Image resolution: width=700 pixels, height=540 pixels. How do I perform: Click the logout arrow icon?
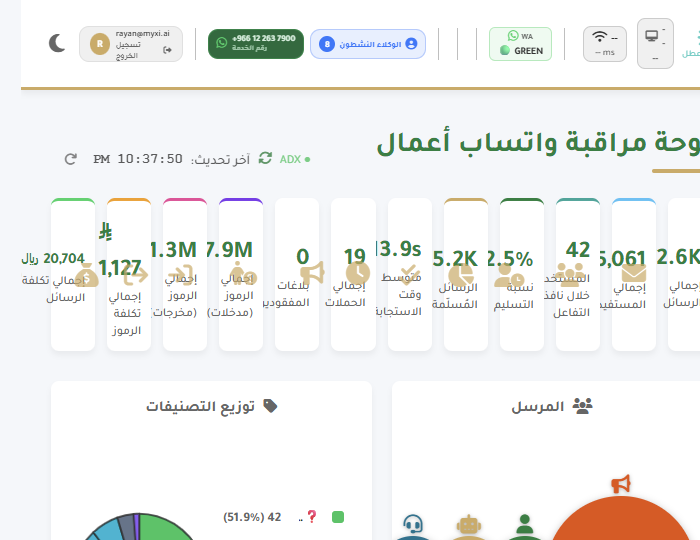(167, 50)
